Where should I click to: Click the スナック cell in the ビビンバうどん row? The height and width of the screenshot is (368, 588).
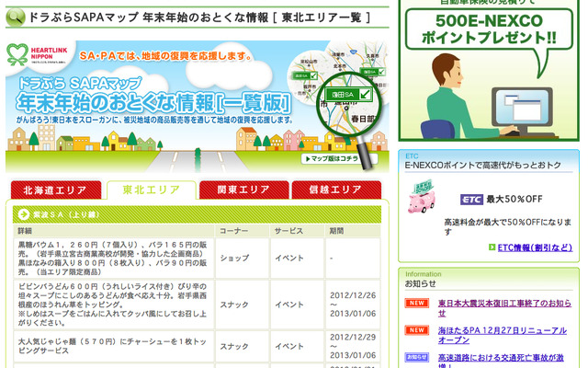(243, 305)
